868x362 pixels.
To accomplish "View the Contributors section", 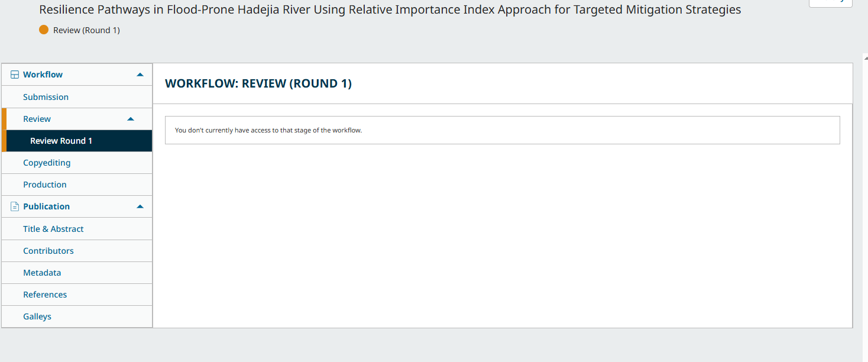I will coord(48,251).
